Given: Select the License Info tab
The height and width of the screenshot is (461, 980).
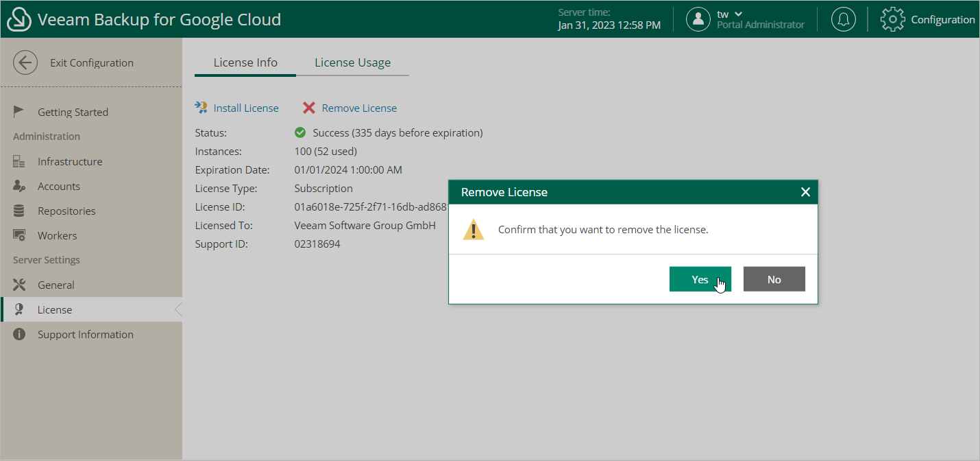Looking at the screenshot, I should (245, 62).
